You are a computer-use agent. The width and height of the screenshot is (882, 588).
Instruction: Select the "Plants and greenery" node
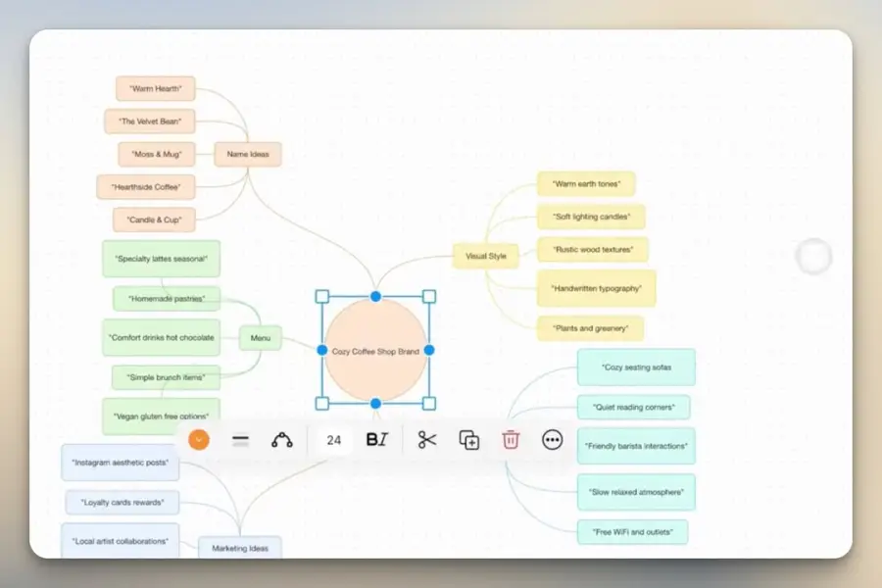click(x=591, y=328)
